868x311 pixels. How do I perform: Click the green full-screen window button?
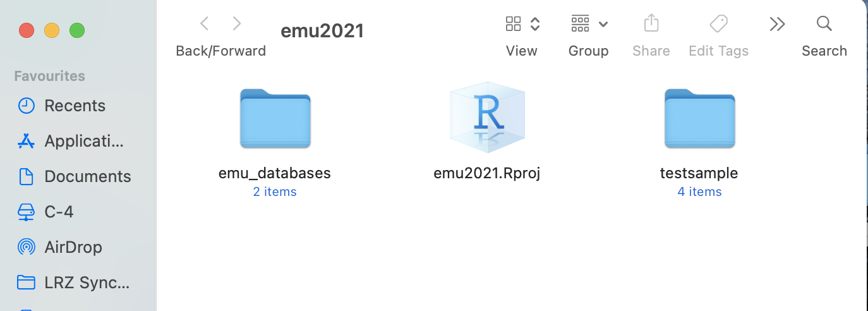click(x=77, y=30)
